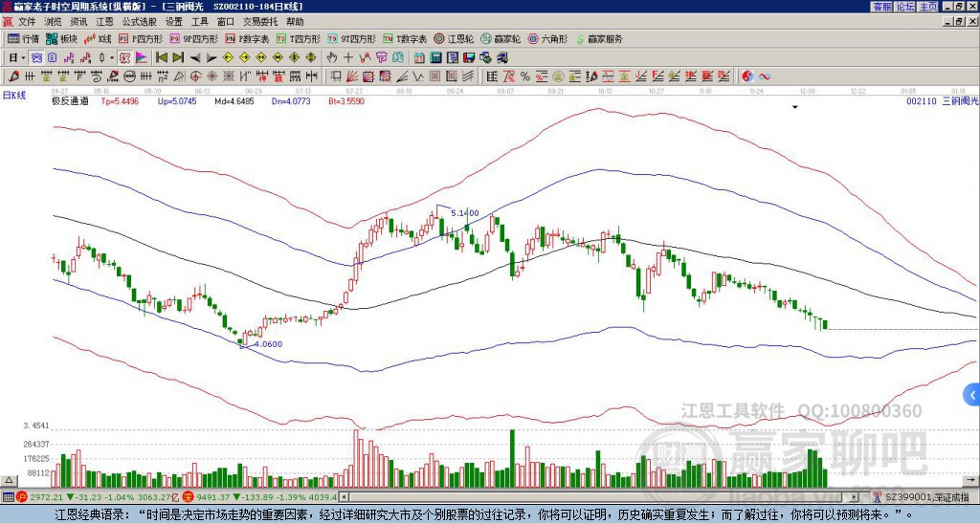
Task: Open the 江恩 menu
Action: [x=104, y=22]
